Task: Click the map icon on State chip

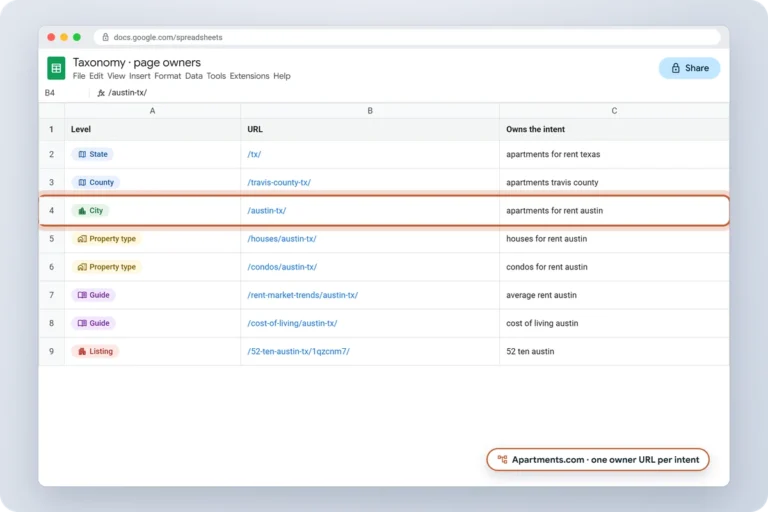Action: coord(82,154)
